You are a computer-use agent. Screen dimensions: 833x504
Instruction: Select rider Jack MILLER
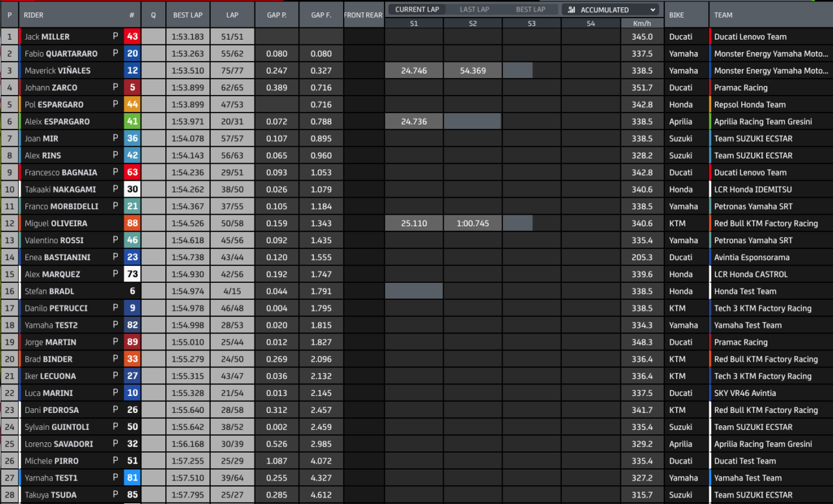47,37
